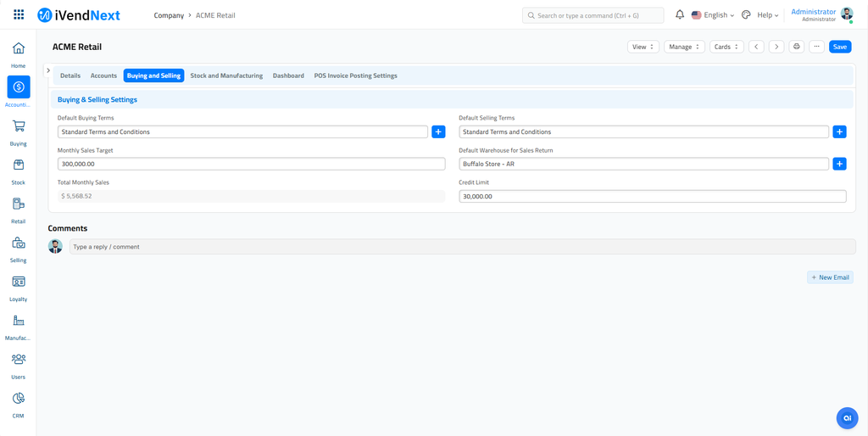Open the Manage dropdown
Image resolution: width=868 pixels, height=436 pixels.
point(683,47)
